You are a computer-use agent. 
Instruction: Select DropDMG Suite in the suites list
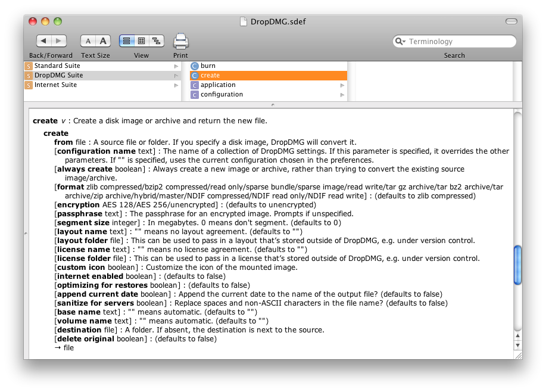[102, 75]
